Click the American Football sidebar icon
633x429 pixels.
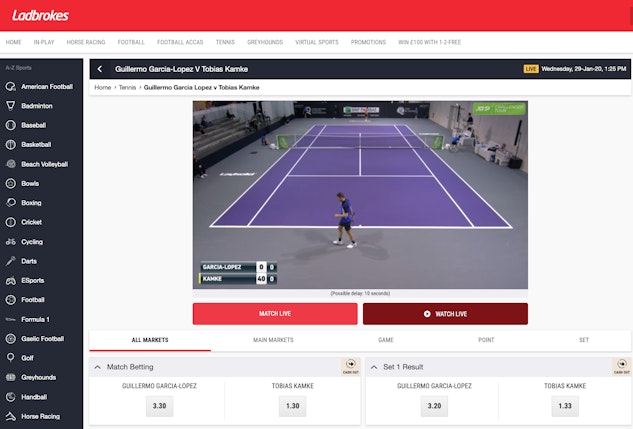11,86
